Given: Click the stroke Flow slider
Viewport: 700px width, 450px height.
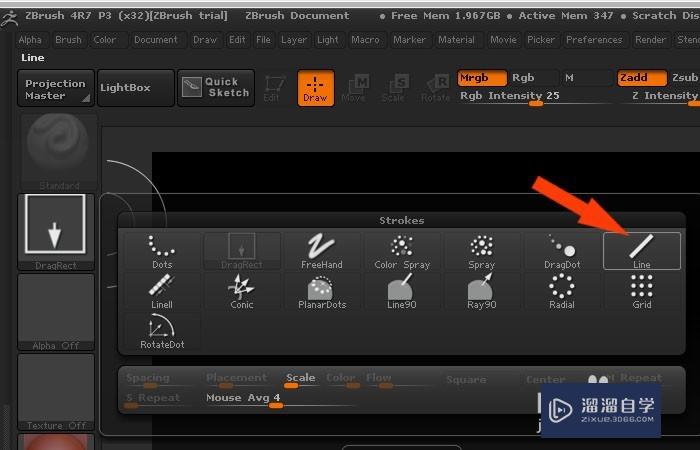Looking at the screenshot, I should pos(399,379).
